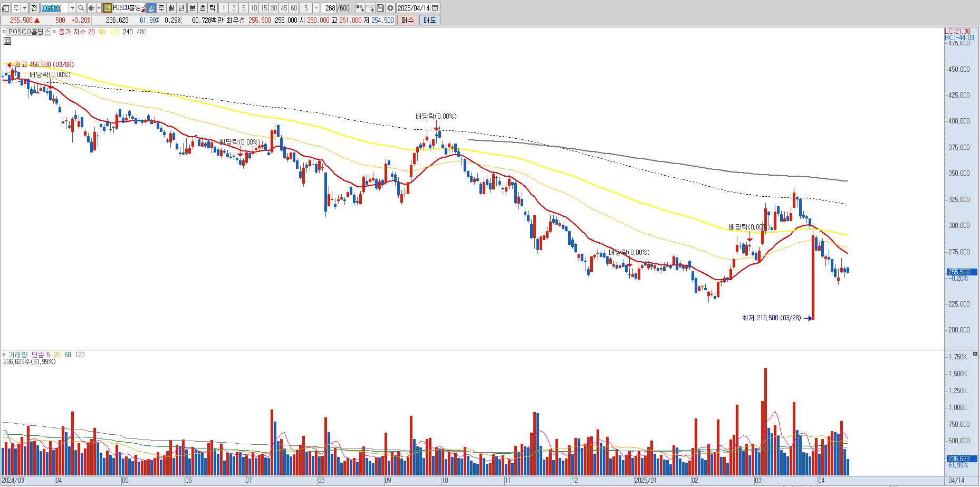Click the add-candlestick compare chart icon
Image resolution: width=980 pixels, height=487 pixels.
[x=360, y=8]
